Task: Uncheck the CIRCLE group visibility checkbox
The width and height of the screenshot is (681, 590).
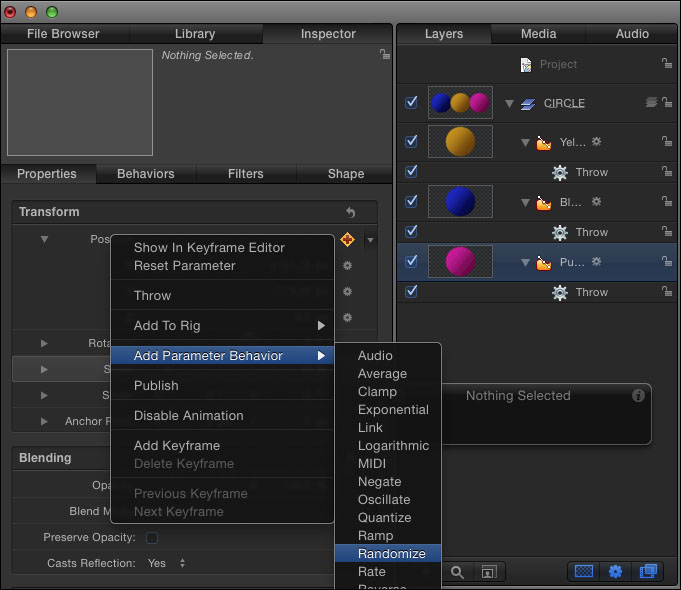Action: [x=412, y=102]
